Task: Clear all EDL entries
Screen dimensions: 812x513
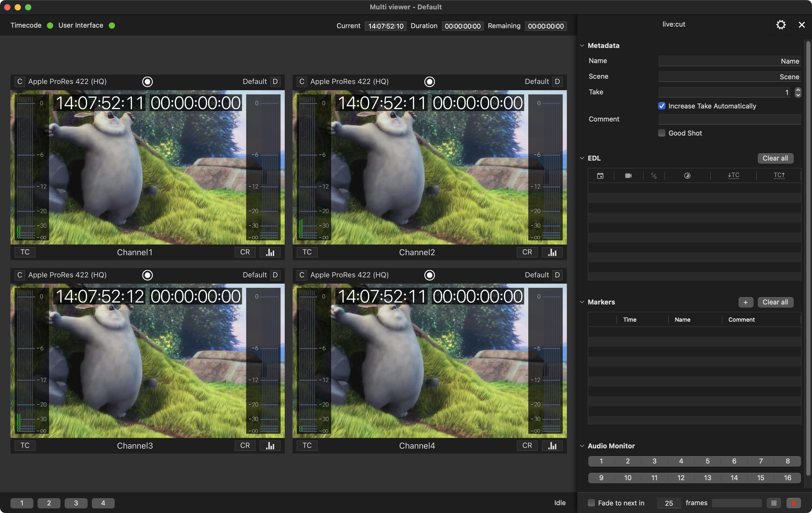Action: [775, 158]
